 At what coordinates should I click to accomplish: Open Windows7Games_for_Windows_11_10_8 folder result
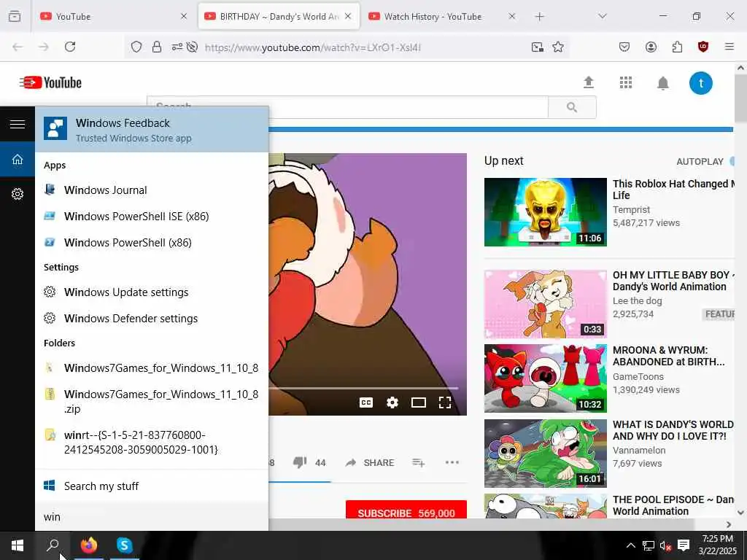(x=152, y=368)
